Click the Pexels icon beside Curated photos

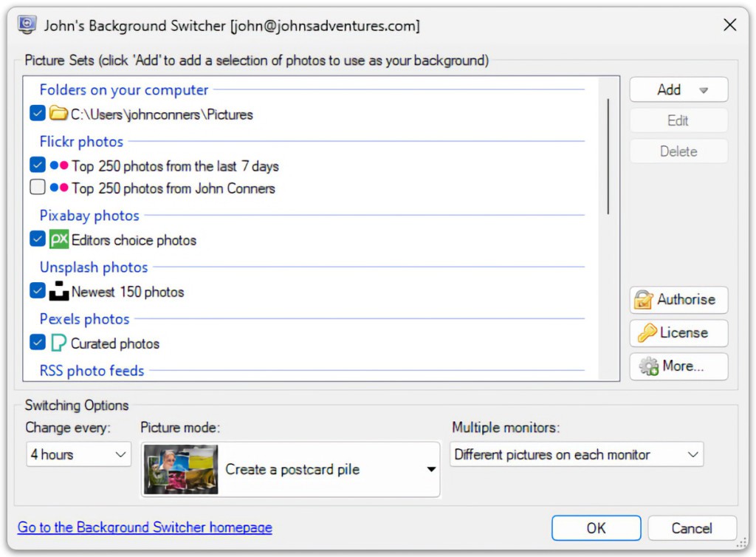58,344
